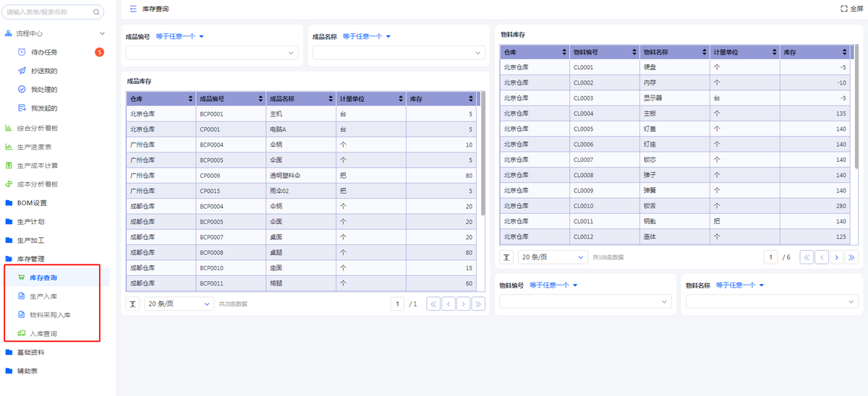
Task: Open 物料库存 page size dropdown 20条/页
Action: (552, 257)
